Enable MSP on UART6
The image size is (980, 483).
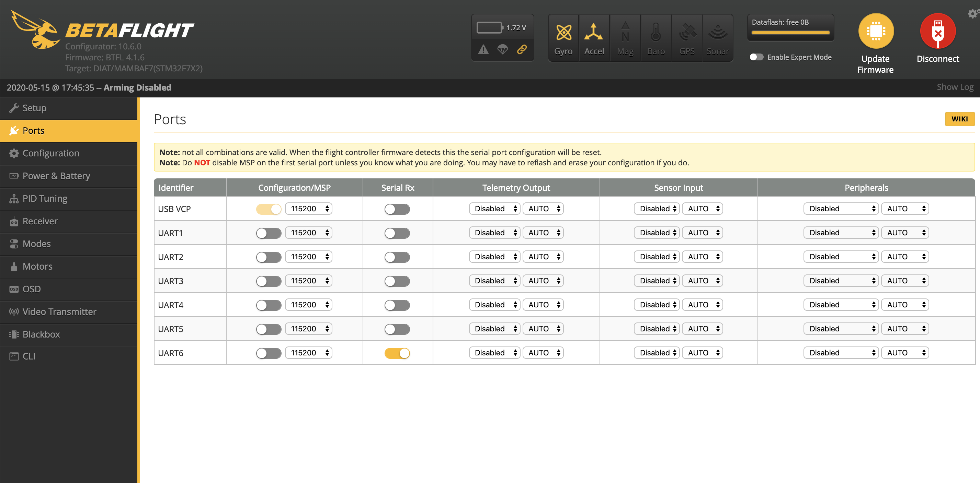(x=269, y=353)
